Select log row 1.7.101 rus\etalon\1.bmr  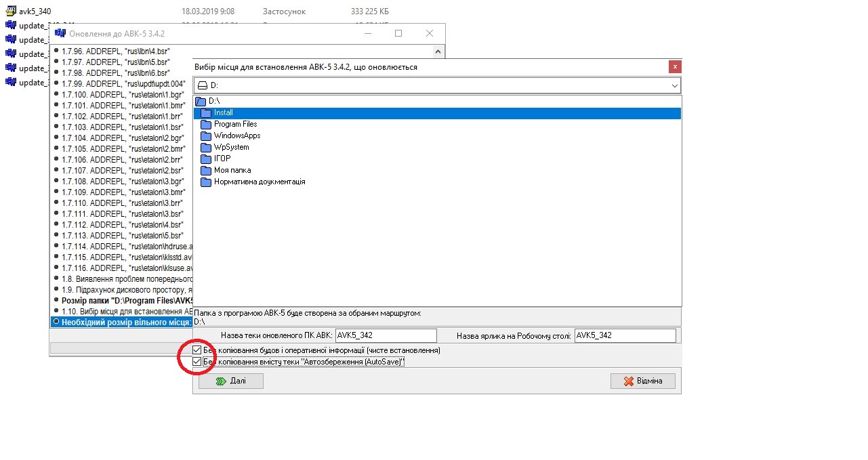click(x=122, y=105)
